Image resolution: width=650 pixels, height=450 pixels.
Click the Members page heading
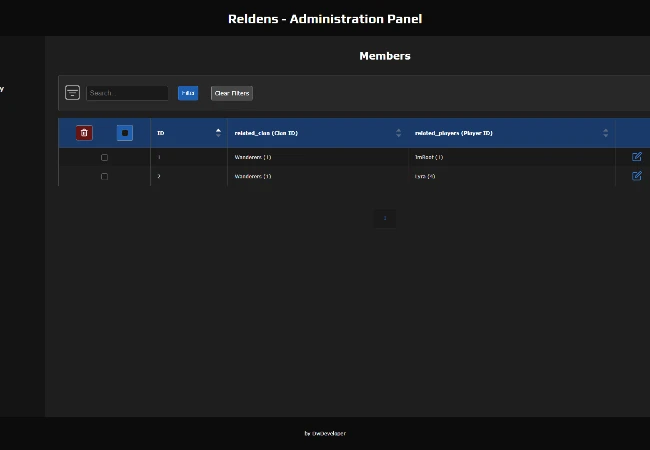(x=385, y=56)
